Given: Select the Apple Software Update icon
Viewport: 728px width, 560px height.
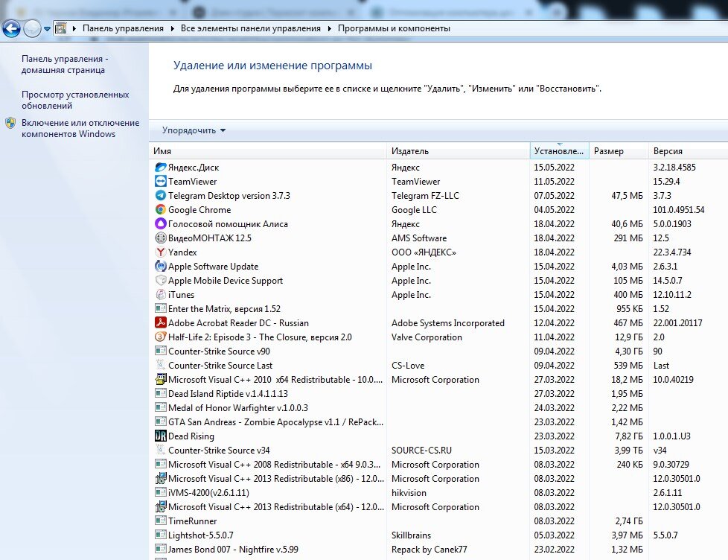Looking at the screenshot, I should [x=161, y=266].
